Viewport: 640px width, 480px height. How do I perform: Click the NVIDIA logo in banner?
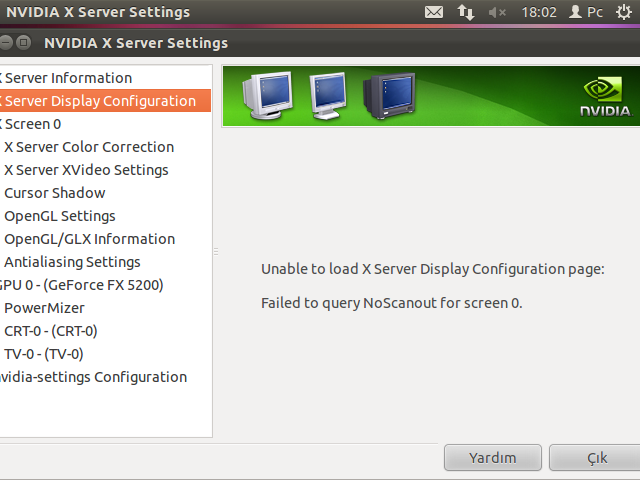(x=605, y=96)
